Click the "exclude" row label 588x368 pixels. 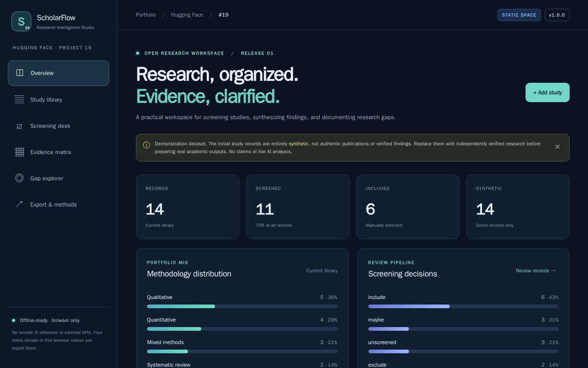tap(377, 365)
